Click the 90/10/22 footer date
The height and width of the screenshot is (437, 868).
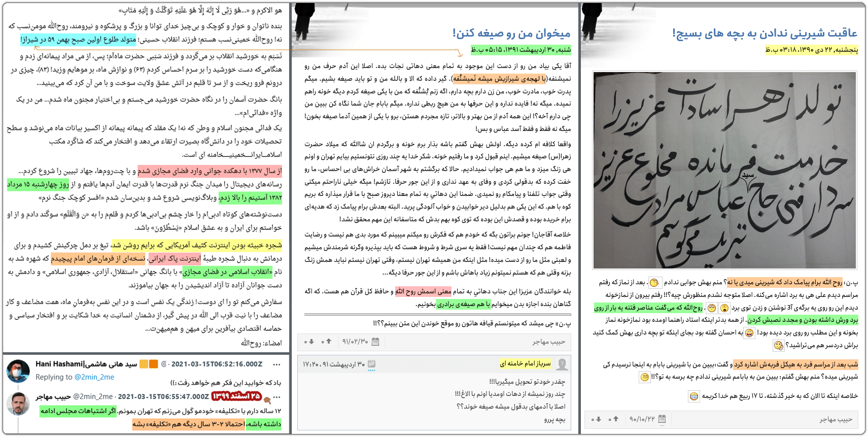(x=642, y=419)
